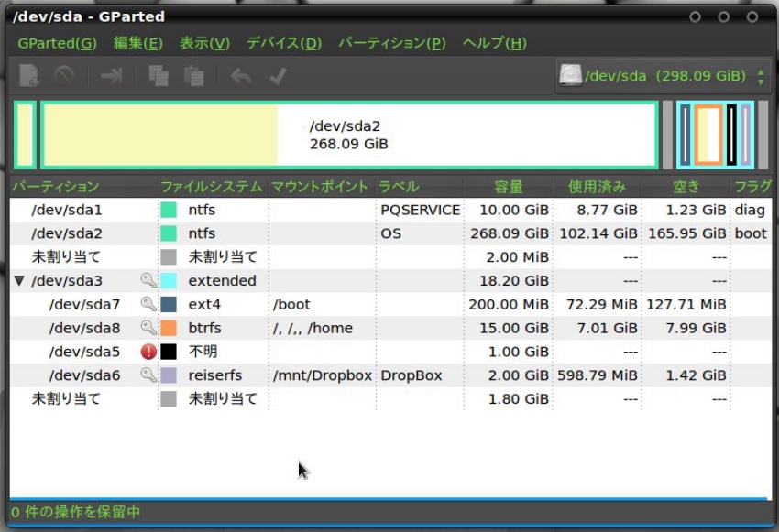This screenshot has height=532, width=779.
Task: Click the /mnt/Dropbox mount point cell
Action: pyautogui.click(x=323, y=375)
